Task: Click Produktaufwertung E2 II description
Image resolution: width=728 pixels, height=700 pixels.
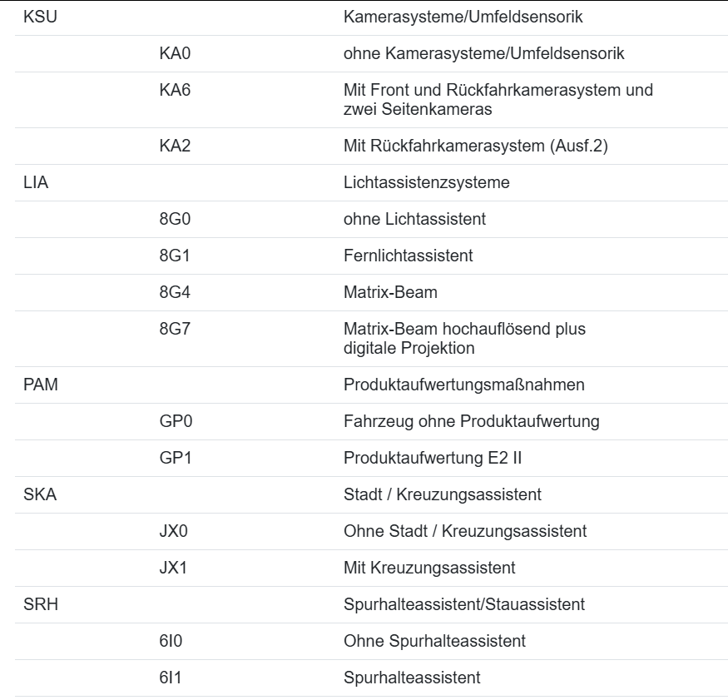Action: pyautogui.click(x=433, y=458)
